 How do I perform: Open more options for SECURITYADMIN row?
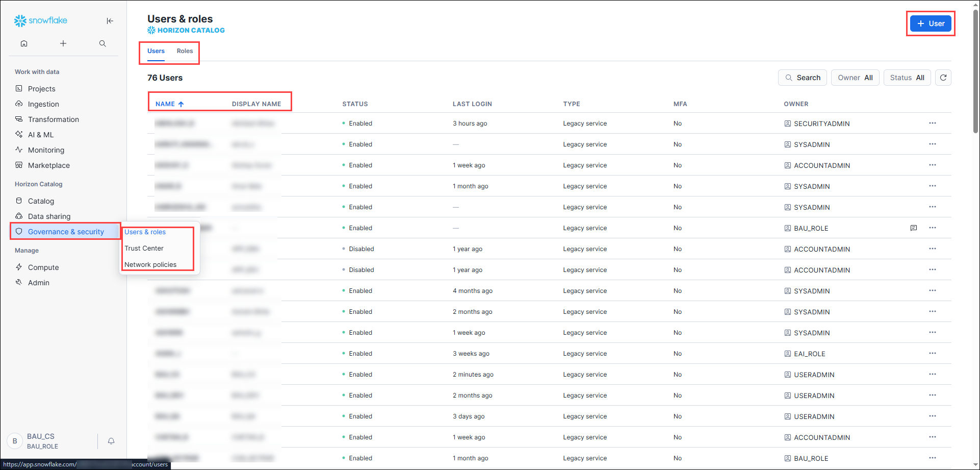pos(932,123)
